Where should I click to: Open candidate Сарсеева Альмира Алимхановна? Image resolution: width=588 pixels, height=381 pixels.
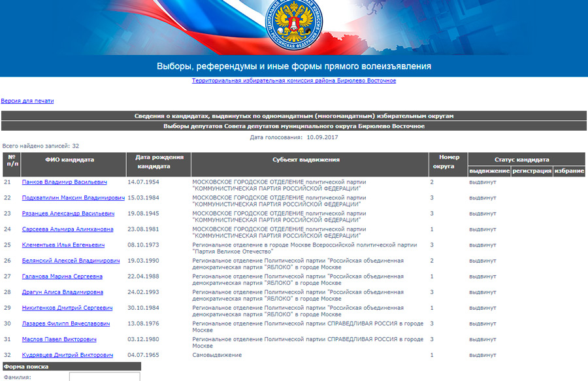coord(67,229)
